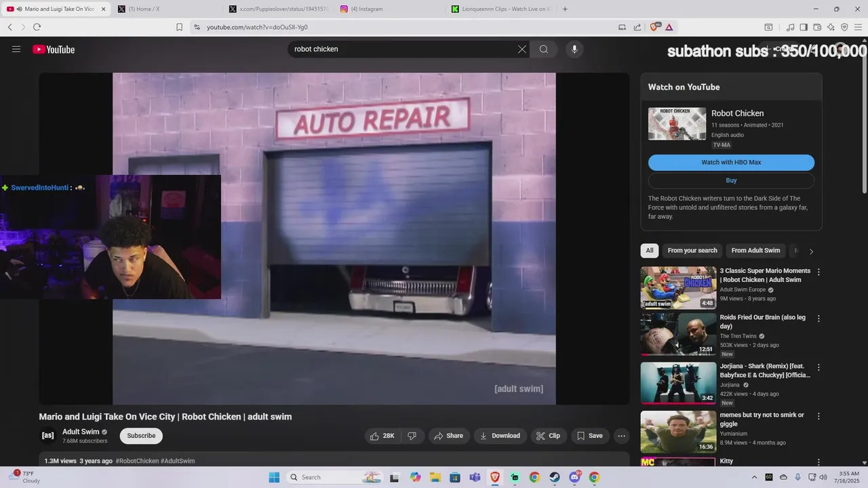Open Steam from the taskbar

point(554,477)
